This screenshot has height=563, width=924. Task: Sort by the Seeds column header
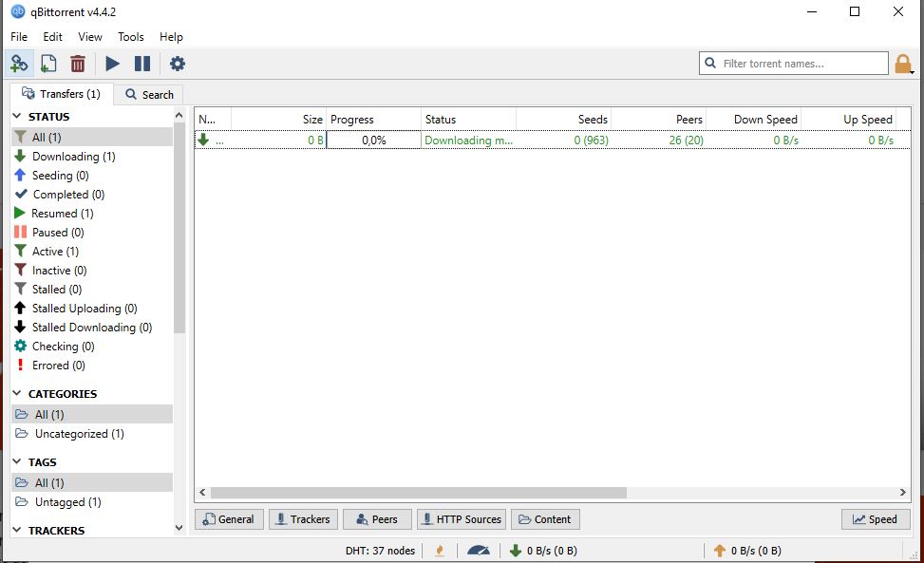tap(563, 119)
